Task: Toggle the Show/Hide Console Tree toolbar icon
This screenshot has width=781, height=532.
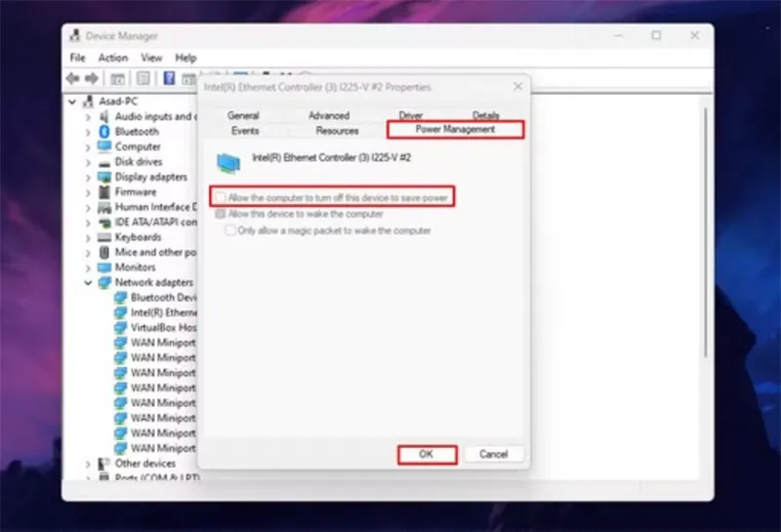Action: point(117,79)
